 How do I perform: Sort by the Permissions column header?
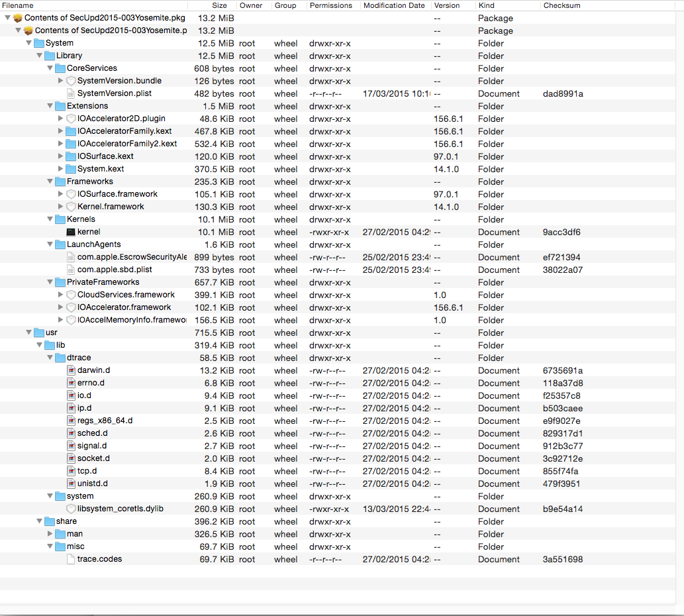pyautogui.click(x=333, y=5)
